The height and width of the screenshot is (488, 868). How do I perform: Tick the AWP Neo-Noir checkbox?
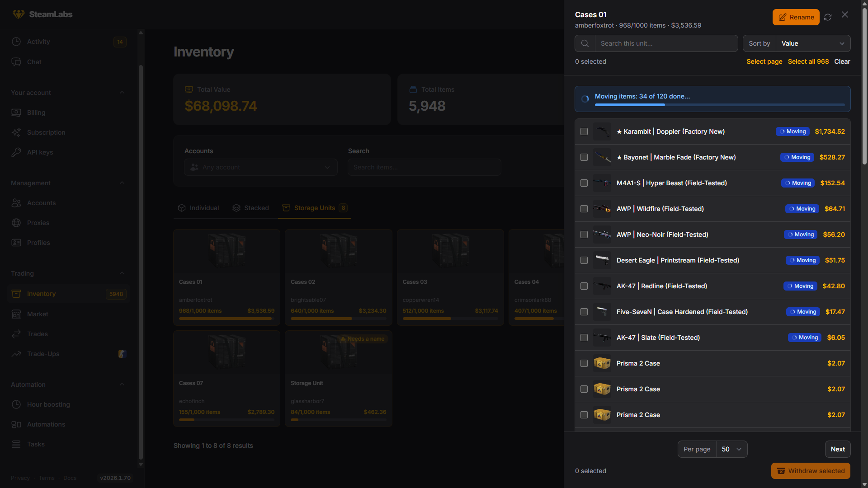tap(584, 235)
